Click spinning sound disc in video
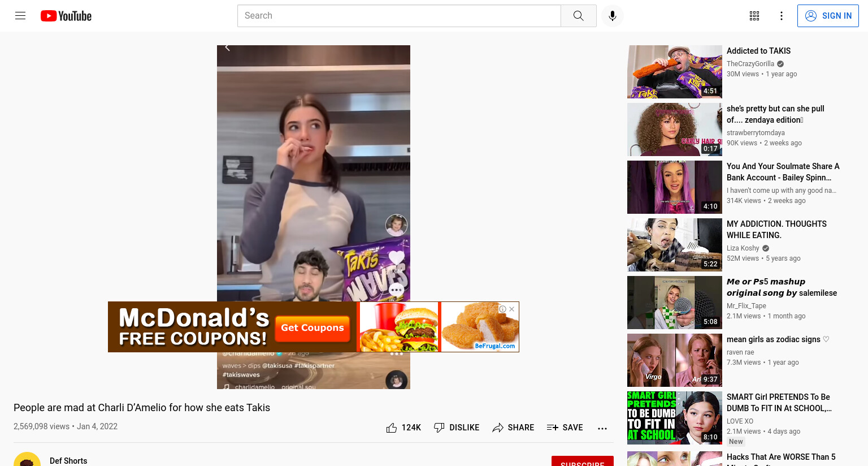The width and height of the screenshot is (868, 466). [397, 380]
